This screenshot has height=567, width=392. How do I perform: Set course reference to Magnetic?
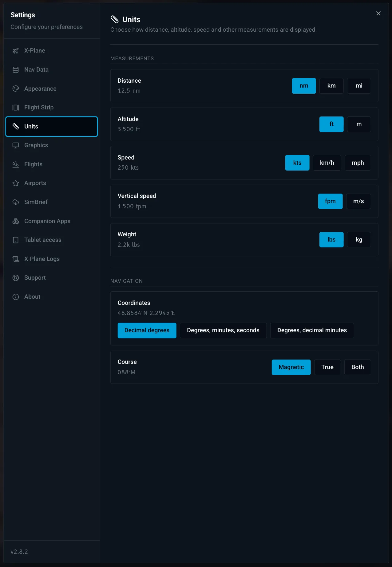click(291, 367)
